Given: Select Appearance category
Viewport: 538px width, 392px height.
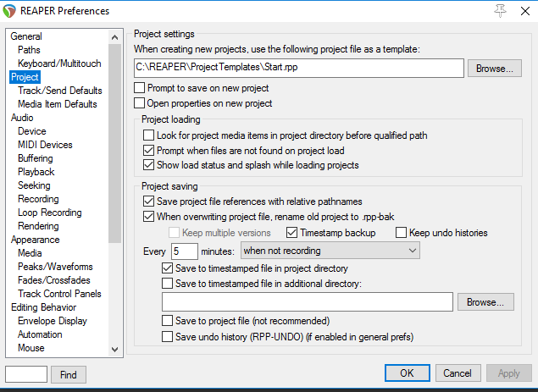Looking at the screenshot, I should click(x=35, y=240).
